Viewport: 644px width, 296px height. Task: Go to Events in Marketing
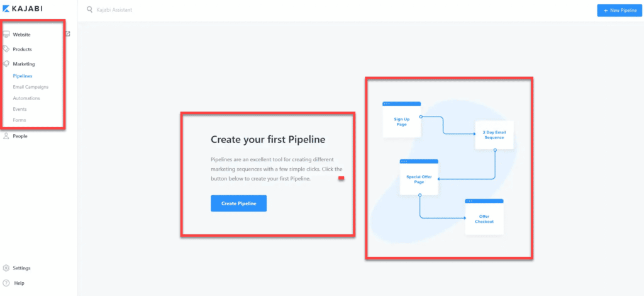pyautogui.click(x=19, y=110)
